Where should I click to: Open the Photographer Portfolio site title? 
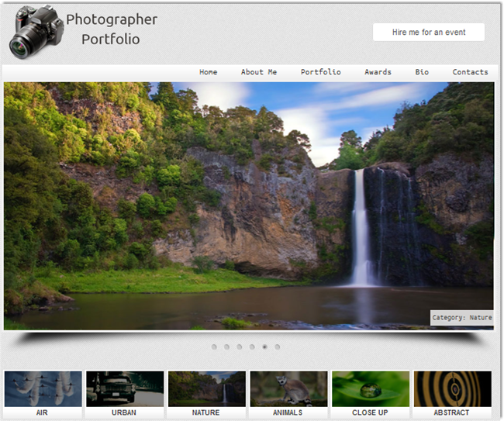(x=111, y=29)
